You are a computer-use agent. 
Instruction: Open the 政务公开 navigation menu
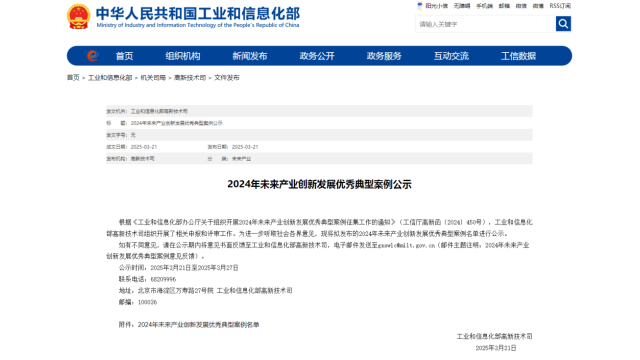pos(317,56)
